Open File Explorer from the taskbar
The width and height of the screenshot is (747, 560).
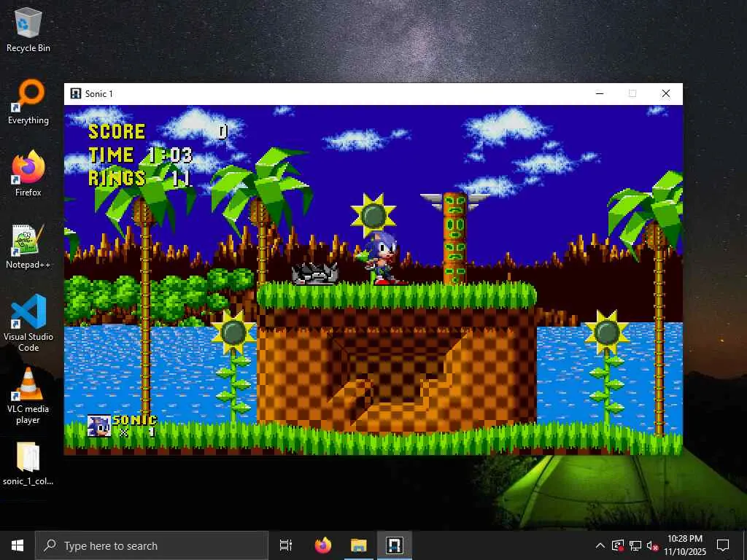pyautogui.click(x=359, y=545)
